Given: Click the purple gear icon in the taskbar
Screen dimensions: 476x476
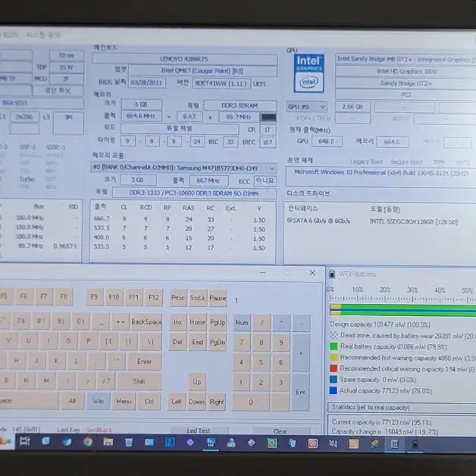Looking at the screenshot, I should pyautogui.click(x=190, y=443).
